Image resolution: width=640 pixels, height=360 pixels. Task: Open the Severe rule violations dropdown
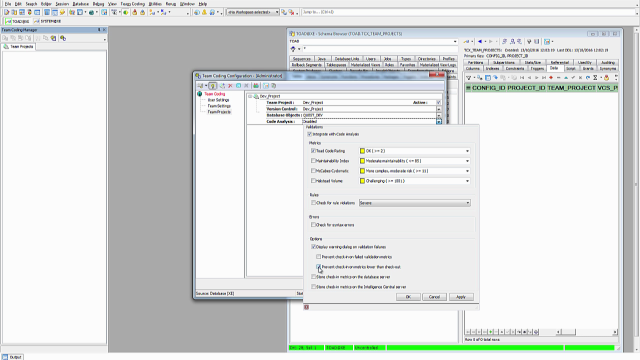click(x=468, y=203)
